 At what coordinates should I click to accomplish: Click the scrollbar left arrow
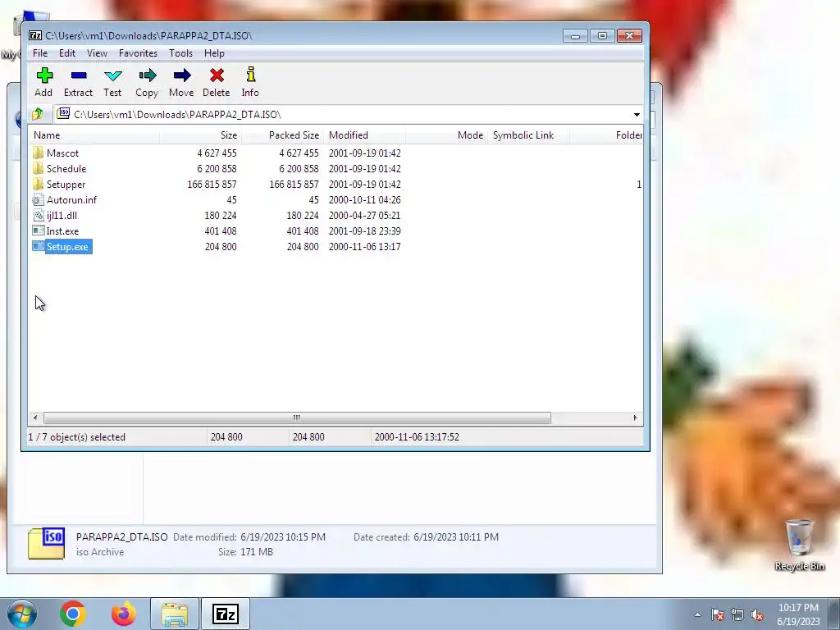(x=35, y=418)
